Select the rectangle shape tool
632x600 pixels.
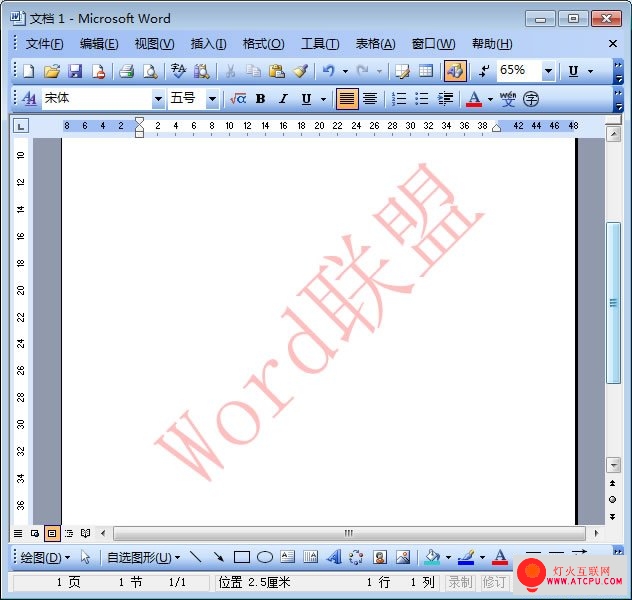(x=241, y=557)
